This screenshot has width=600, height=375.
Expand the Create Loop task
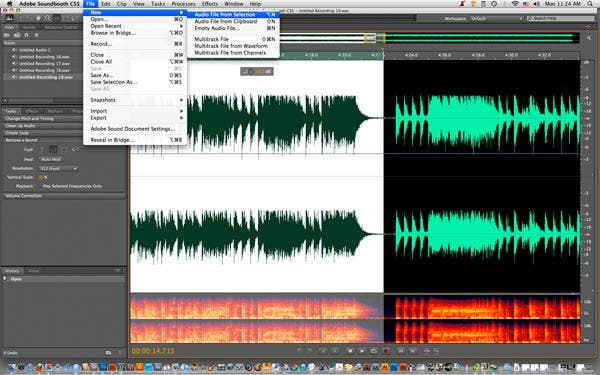[42, 133]
